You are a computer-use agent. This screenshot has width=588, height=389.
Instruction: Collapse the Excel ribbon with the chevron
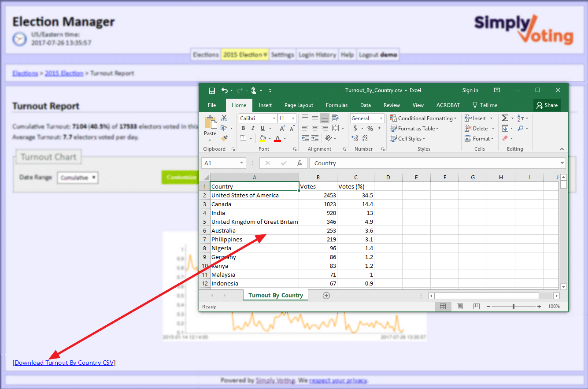(562, 149)
